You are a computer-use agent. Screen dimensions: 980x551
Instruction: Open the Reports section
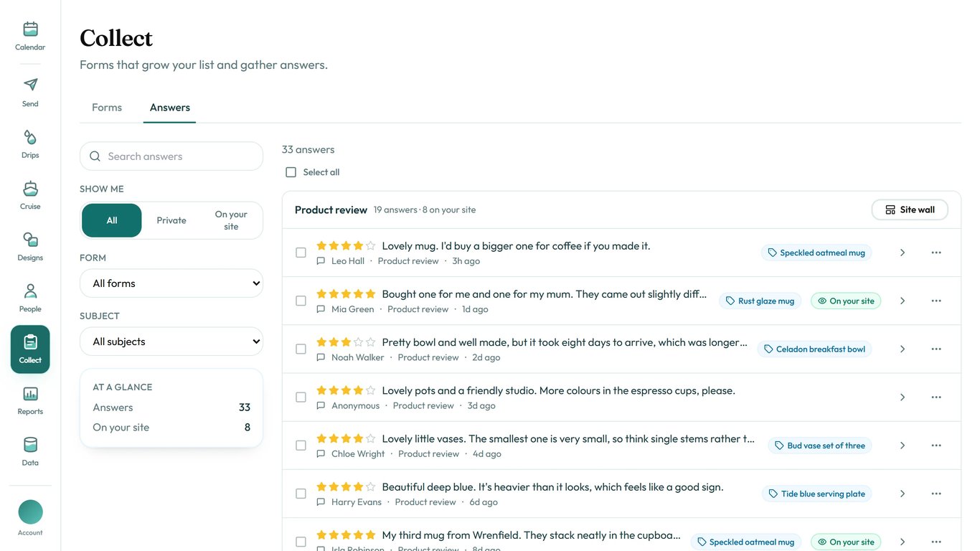click(x=30, y=400)
